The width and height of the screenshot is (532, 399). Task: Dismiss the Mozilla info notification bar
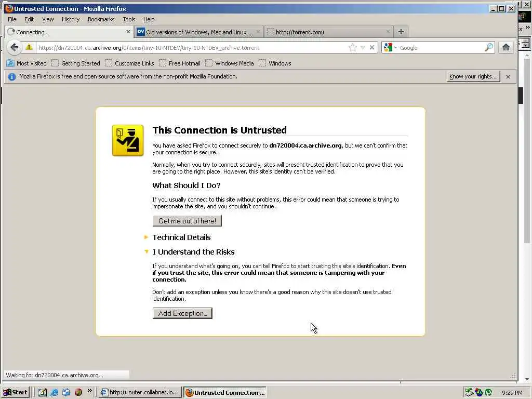click(x=508, y=77)
